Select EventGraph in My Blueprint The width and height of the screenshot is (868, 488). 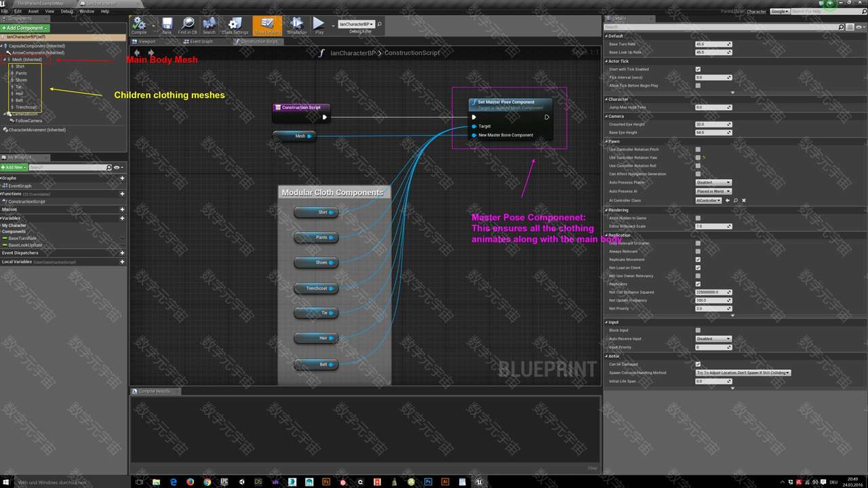click(x=20, y=186)
